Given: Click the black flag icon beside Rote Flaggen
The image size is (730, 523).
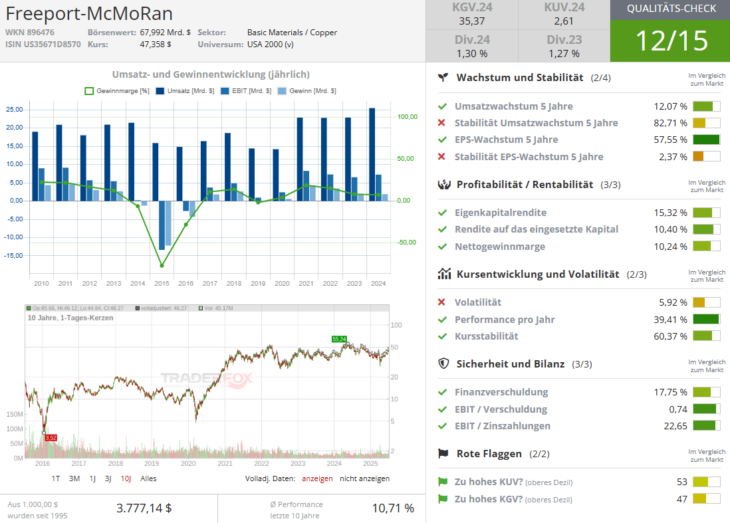Looking at the screenshot, I should [x=443, y=454].
